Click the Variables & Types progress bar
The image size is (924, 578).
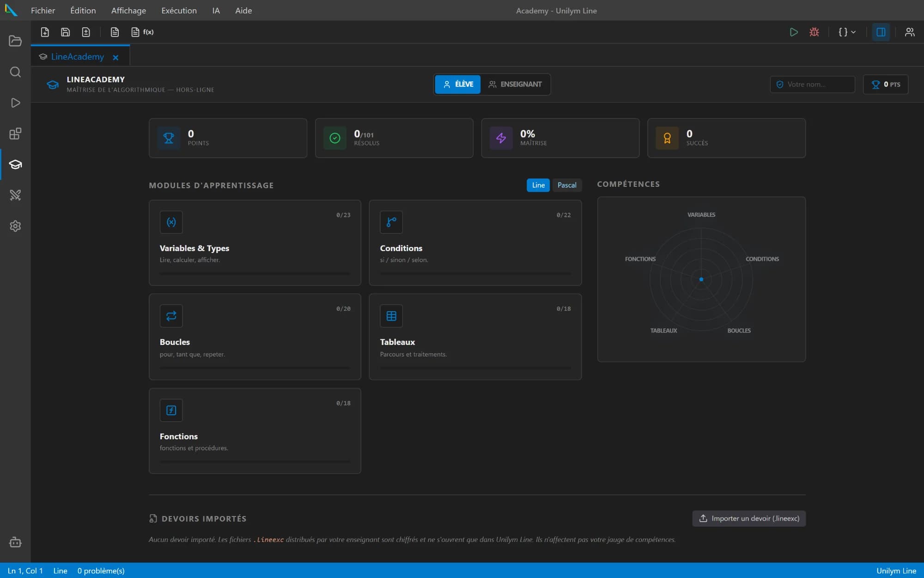pos(255,273)
